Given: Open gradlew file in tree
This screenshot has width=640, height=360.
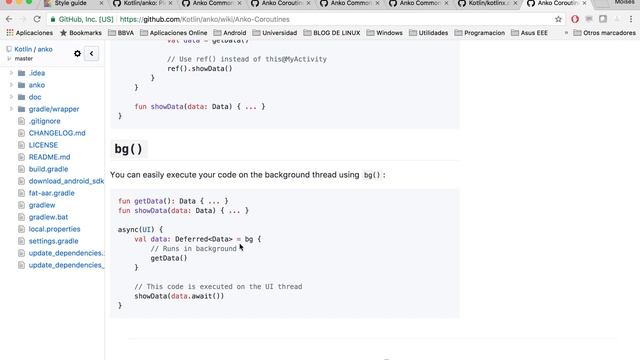Looking at the screenshot, I should coord(42,205).
